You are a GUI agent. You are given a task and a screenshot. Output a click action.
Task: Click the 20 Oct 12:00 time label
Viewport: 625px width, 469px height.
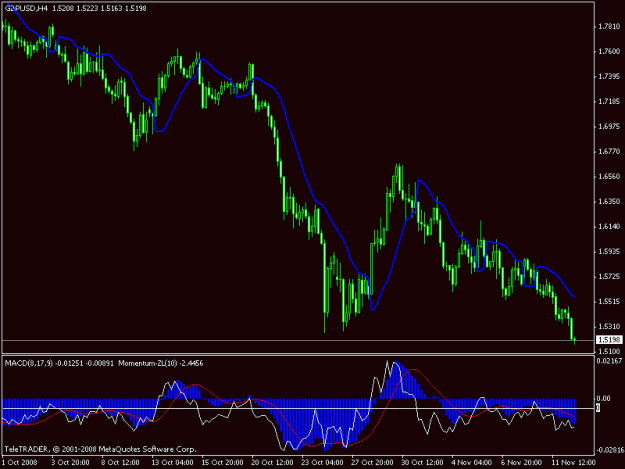tap(273, 463)
